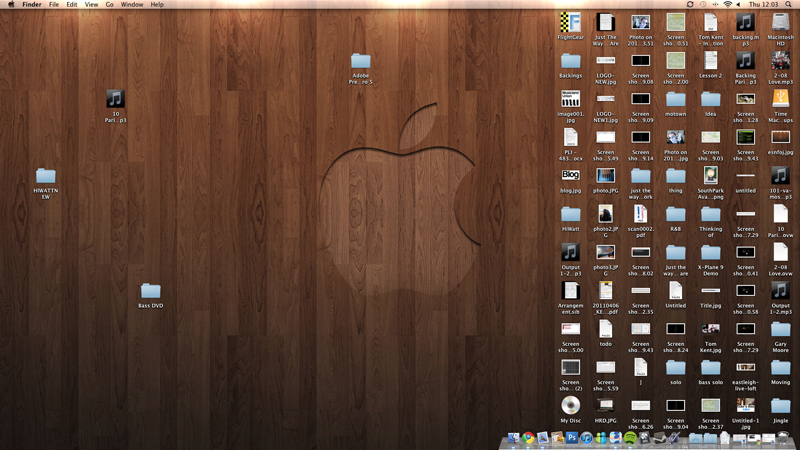Select the photo3.JPG thumbnail
Screen dimensions: 800x450
(606, 253)
